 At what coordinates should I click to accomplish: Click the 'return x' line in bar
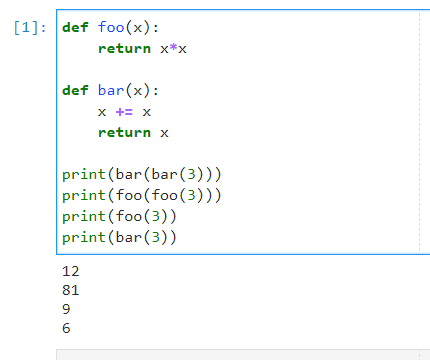(x=133, y=133)
